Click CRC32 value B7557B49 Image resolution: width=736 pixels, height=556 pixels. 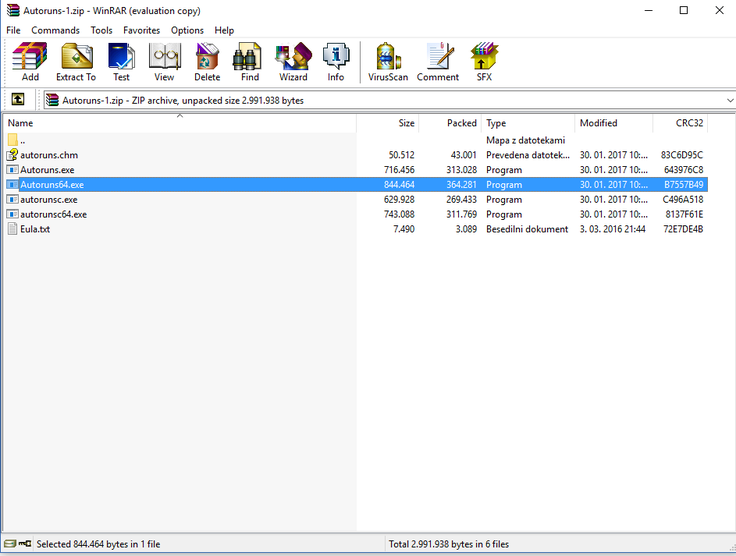click(683, 185)
